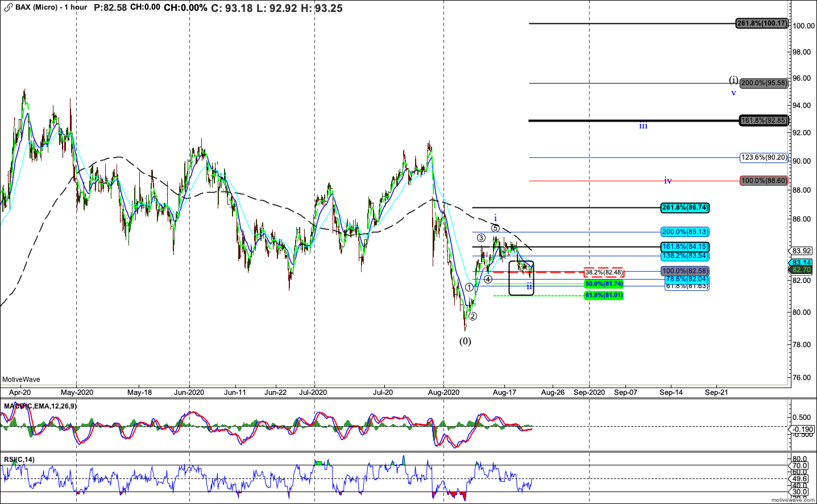Select the Jul-20 date on time axis
This screenshot has width=817, height=504.
tap(383, 392)
